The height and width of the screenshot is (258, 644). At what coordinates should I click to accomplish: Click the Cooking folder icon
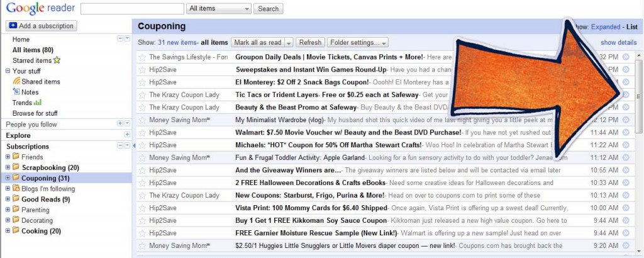(x=16, y=231)
